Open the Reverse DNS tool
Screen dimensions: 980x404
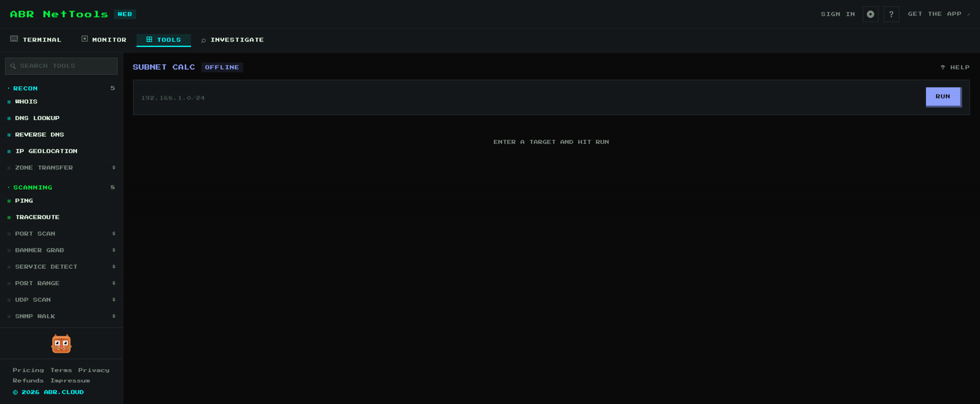click(61, 135)
